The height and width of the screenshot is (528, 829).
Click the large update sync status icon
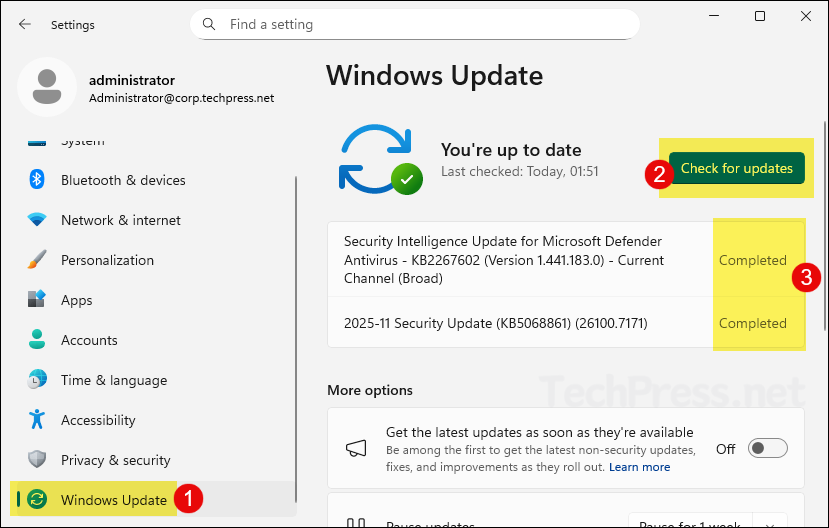tap(380, 159)
